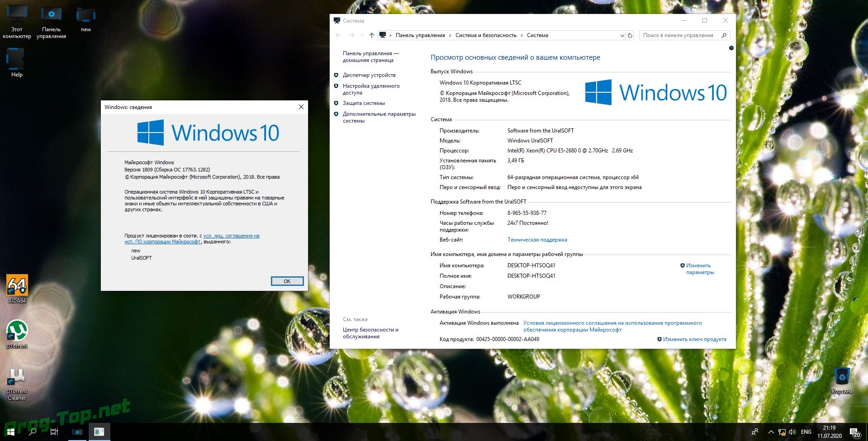Expand chevron before Панель управления breadcrumb

[390, 35]
